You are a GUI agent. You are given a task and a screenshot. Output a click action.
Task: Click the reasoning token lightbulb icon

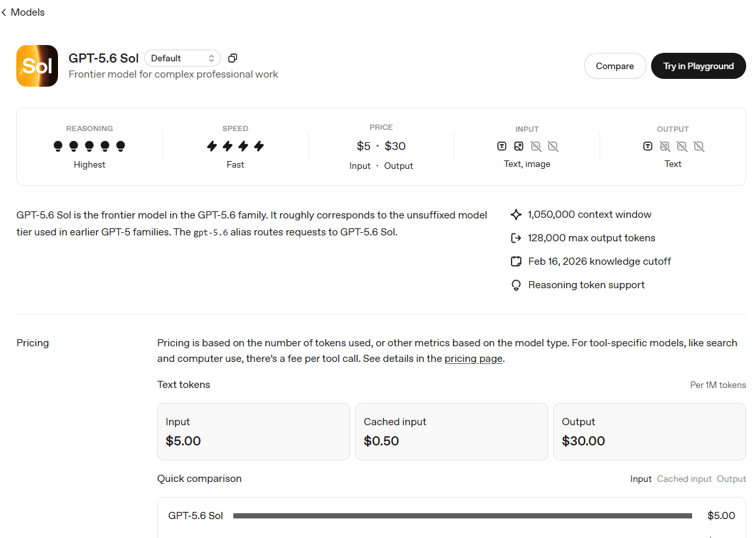pyautogui.click(x=516, y=285)
